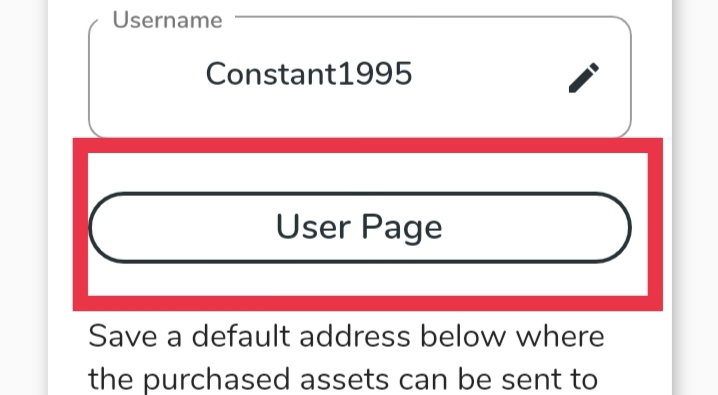This screenshot has width=718, height=395.
Task: Select the Constant1995 username text
Action: pyautogui.click(x=309, y=74)
